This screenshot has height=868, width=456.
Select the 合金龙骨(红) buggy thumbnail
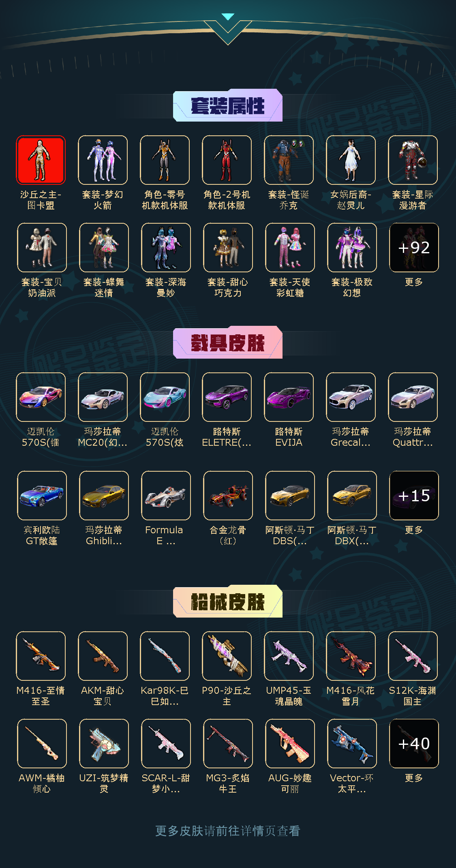pos(228,495)
